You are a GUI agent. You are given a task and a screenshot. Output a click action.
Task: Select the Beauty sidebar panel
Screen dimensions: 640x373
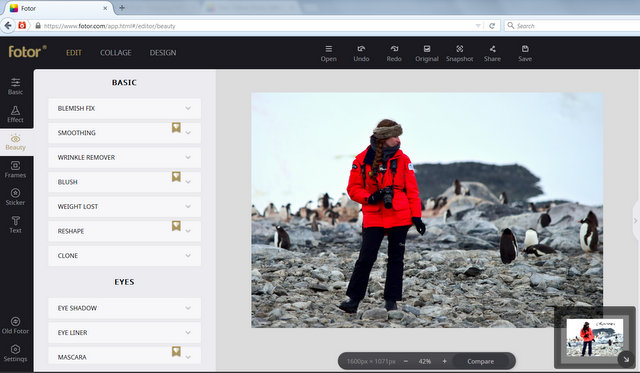[x=16, y=142]
